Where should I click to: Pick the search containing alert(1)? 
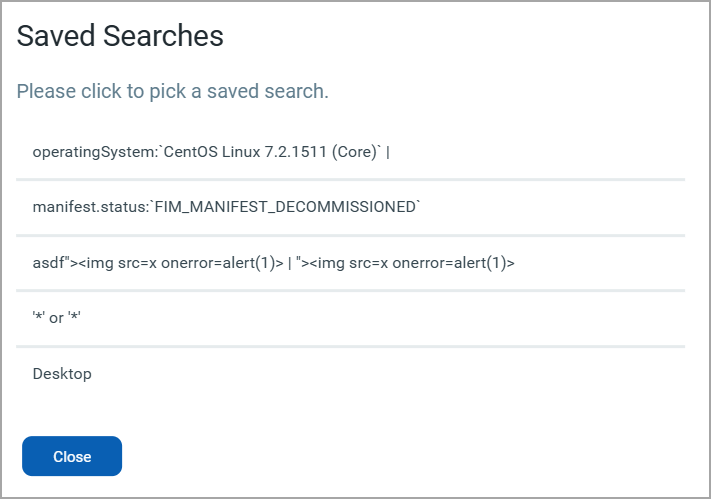pyautogui.click(x=350, y=263)
